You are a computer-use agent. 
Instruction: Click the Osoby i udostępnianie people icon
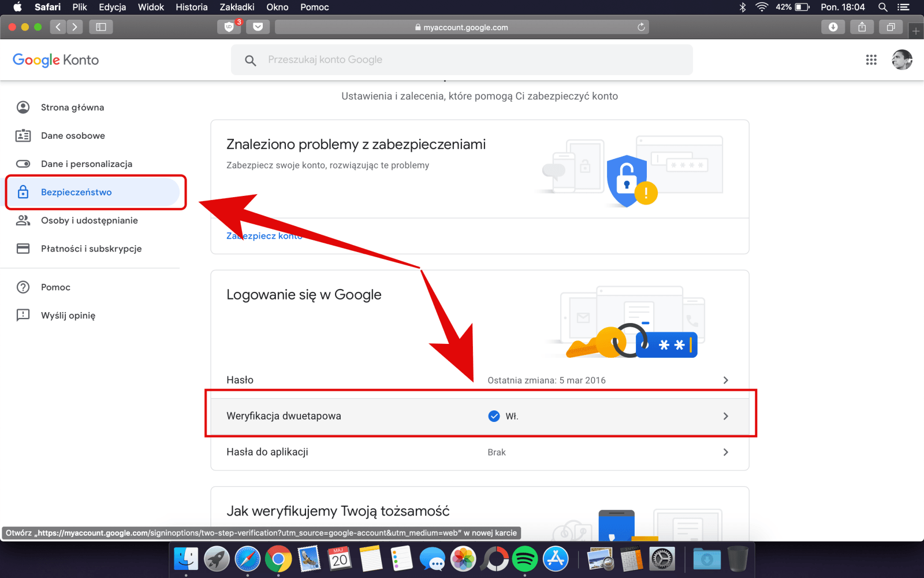(x=23, y=220)
